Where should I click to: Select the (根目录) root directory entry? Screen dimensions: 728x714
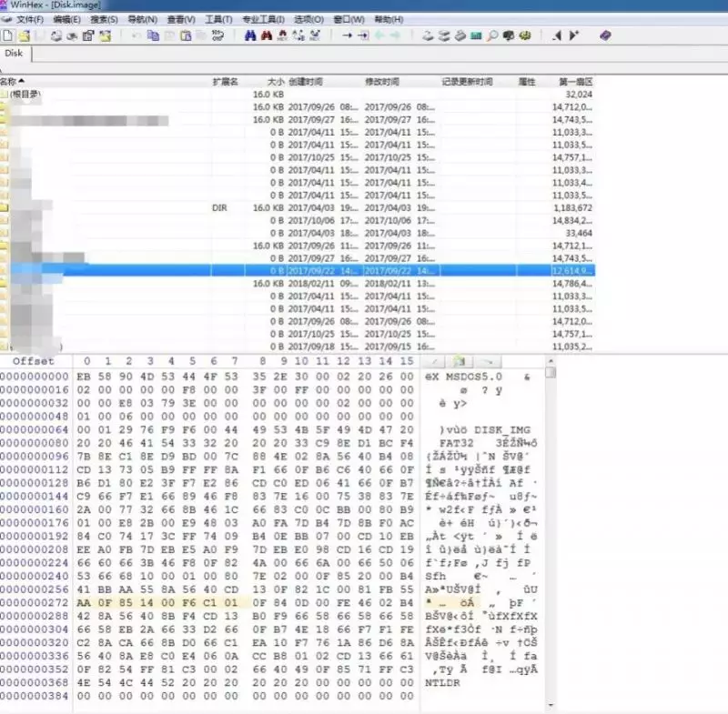[x=25, y=94]
